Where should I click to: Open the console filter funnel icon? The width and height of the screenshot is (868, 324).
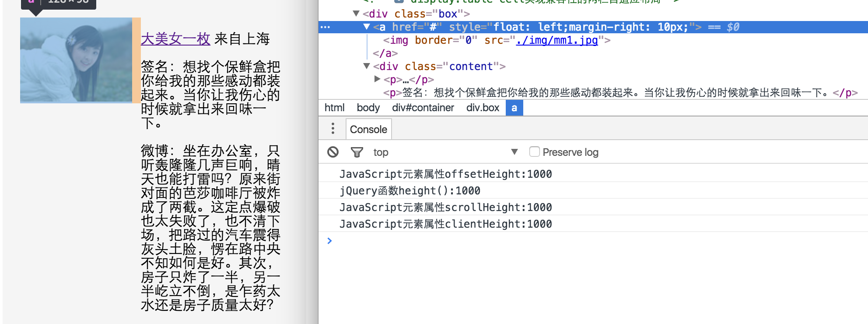point(357,152)
